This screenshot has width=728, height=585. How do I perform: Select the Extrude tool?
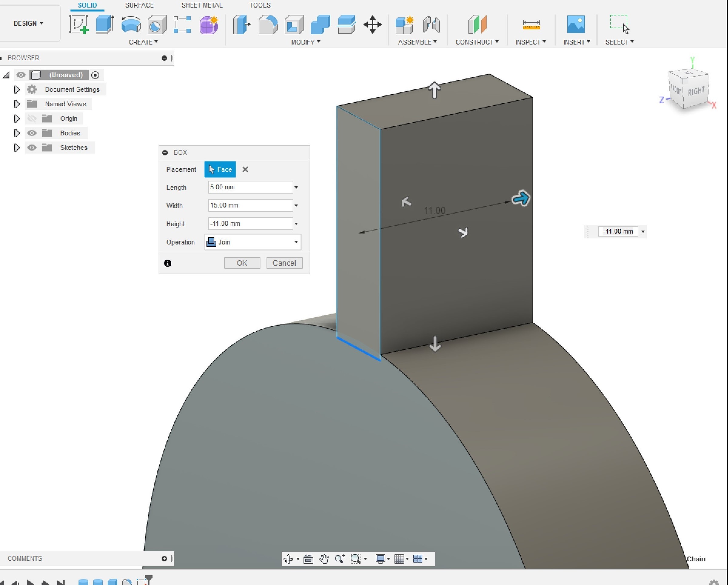pos(105,24)
